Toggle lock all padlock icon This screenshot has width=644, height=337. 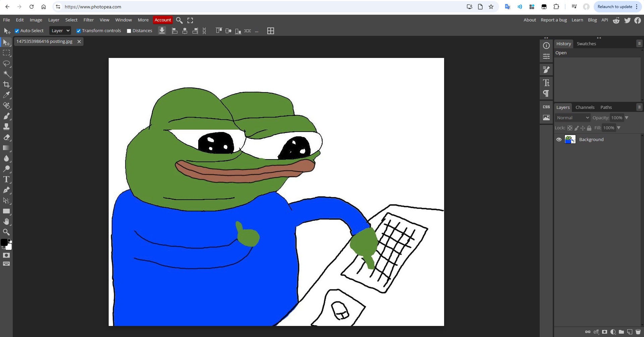(589, 128)
